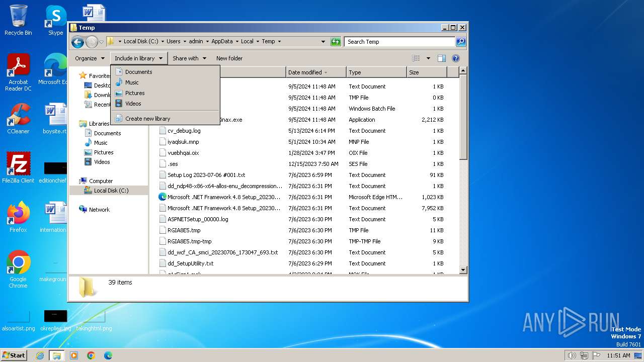
Task: Expand arrow after the Temp breadcrumb
Action: [279, 42]
